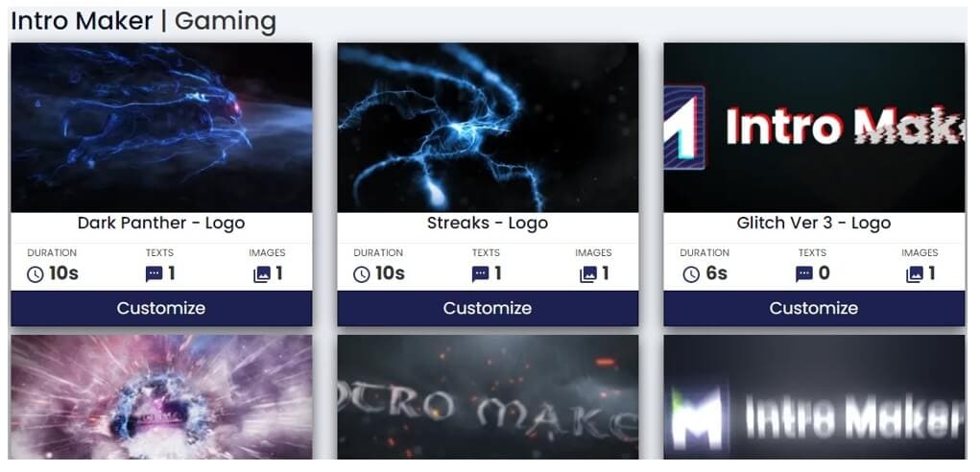Customize the Streaks logo template

[x=488, y=308]
